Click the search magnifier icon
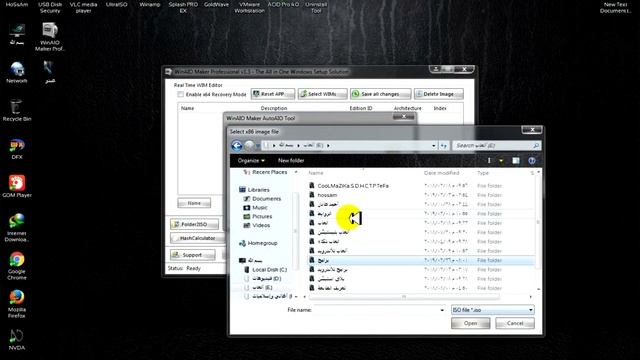 pyautogui.click(x=536, y=145)
